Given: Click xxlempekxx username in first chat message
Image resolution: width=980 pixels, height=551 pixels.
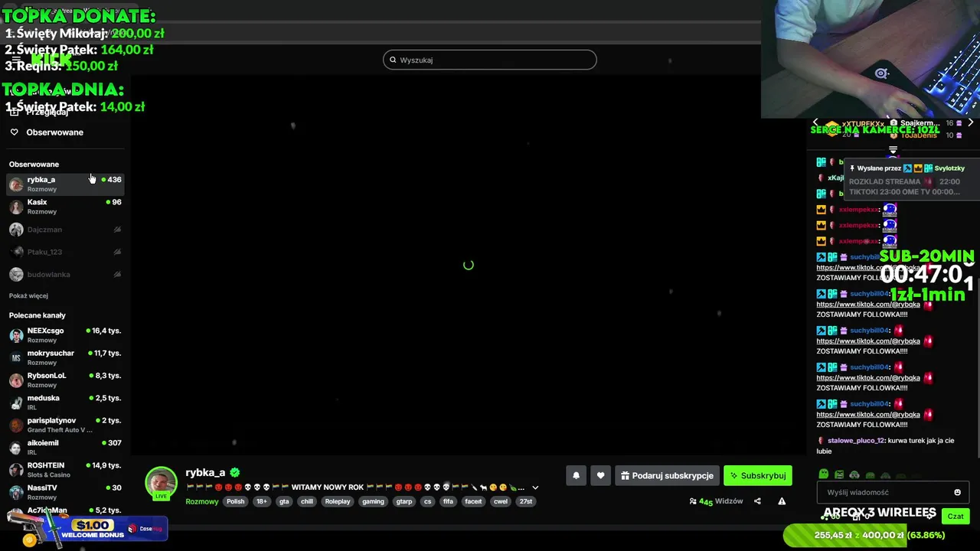Looking at the screenshot, I should pos(857,209).
